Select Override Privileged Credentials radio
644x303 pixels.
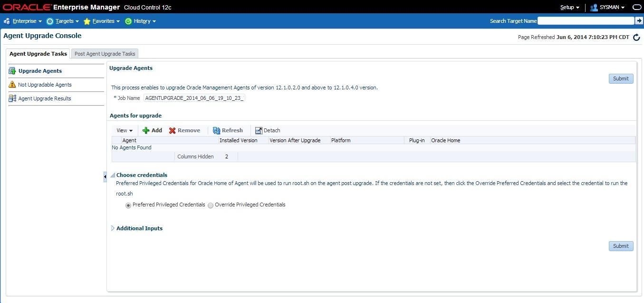(211, 205)
